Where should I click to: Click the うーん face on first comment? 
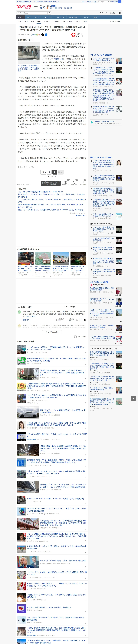77,320
